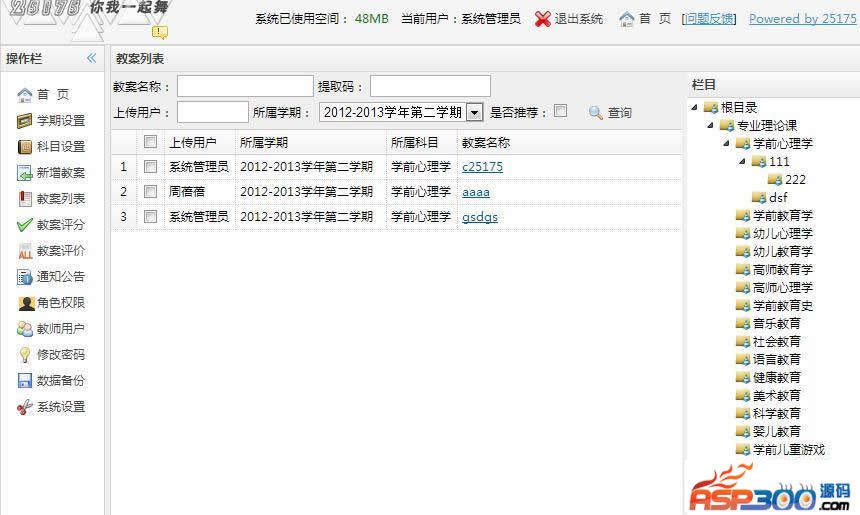Click the home icon in the sidebar
Image resolution: width=860 pixels, height=515 pixels.
25,95
